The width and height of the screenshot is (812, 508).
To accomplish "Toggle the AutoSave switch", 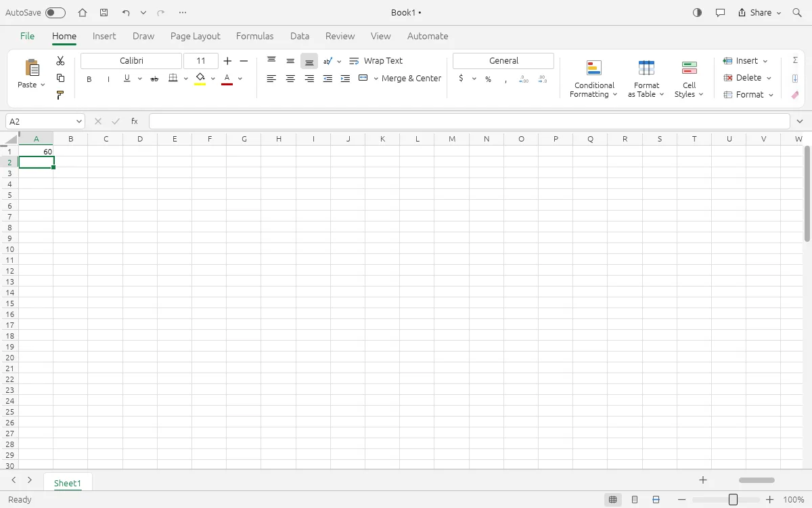I will [x=55, y=13].
